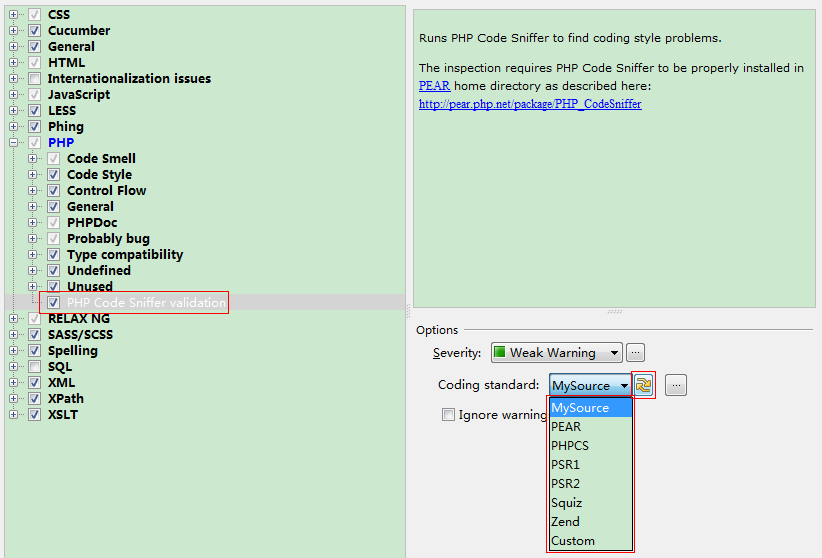
Task: Open severity editor ellipsis button
Action: pos(635,352)
